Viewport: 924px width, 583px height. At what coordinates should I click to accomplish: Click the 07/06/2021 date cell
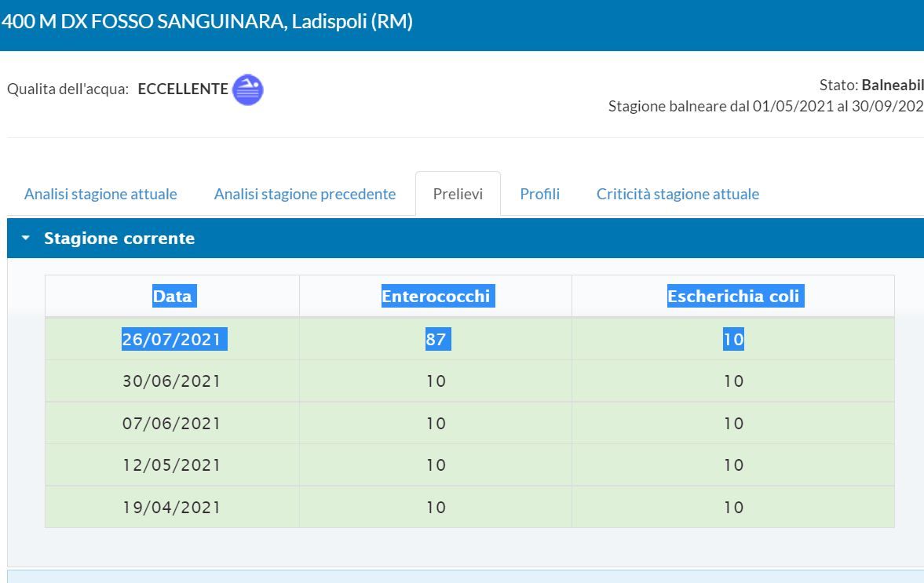click(x=172, y=424)
